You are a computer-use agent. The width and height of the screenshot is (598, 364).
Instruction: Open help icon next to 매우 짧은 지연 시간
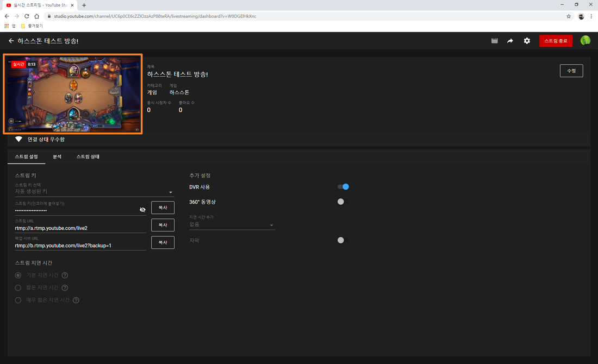76,300
